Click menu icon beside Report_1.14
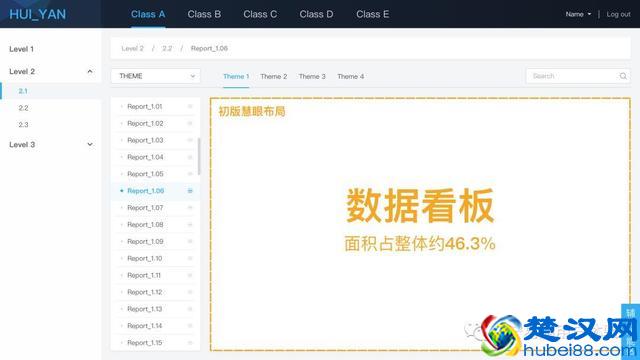Image resolution: width=640 pixels, height=360 pixels. pos(190,326)
